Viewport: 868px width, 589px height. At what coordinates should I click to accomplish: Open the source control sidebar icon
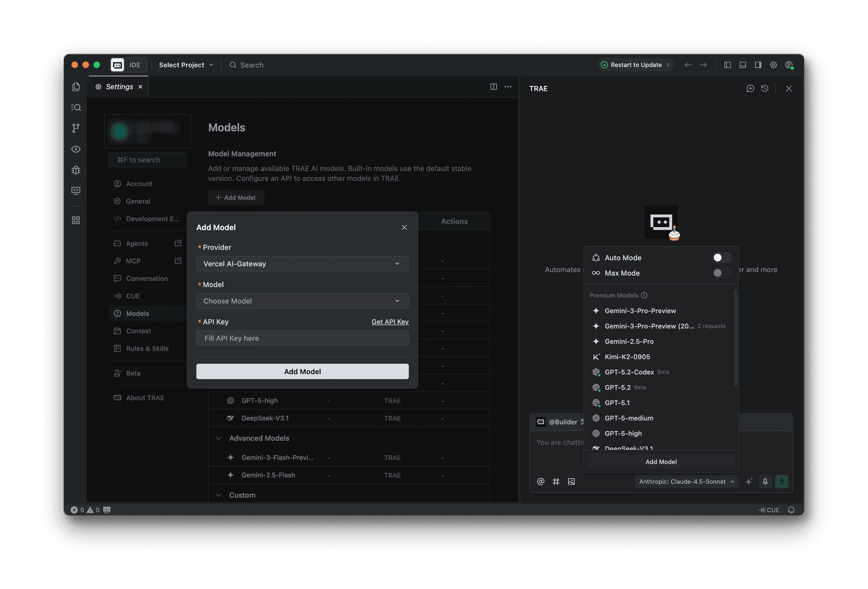[76, 128]
